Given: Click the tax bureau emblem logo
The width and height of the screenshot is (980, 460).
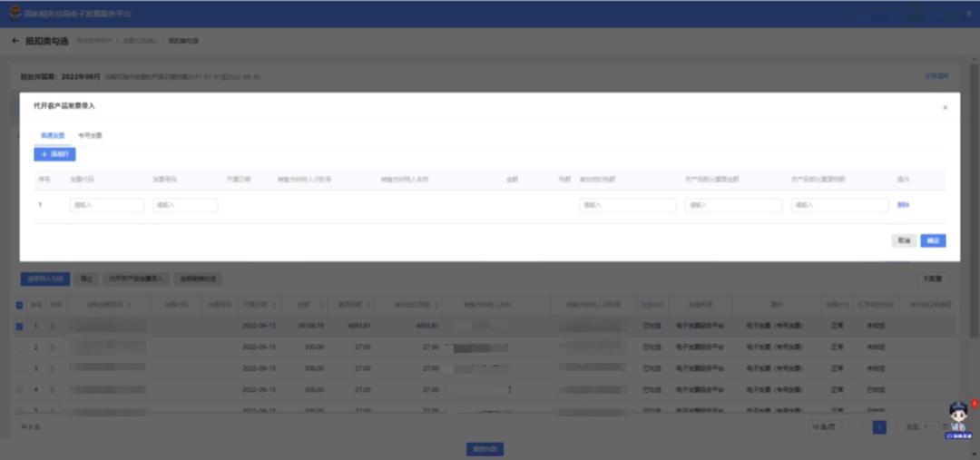Looking at the screenshot, I should pos(14,14).
